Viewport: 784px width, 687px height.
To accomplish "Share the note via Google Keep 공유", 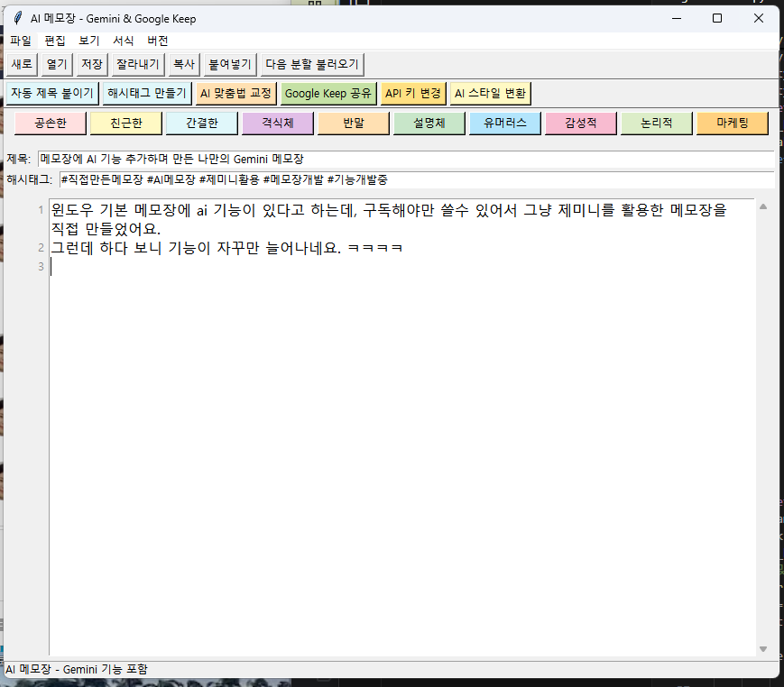I will coord(328,94).
